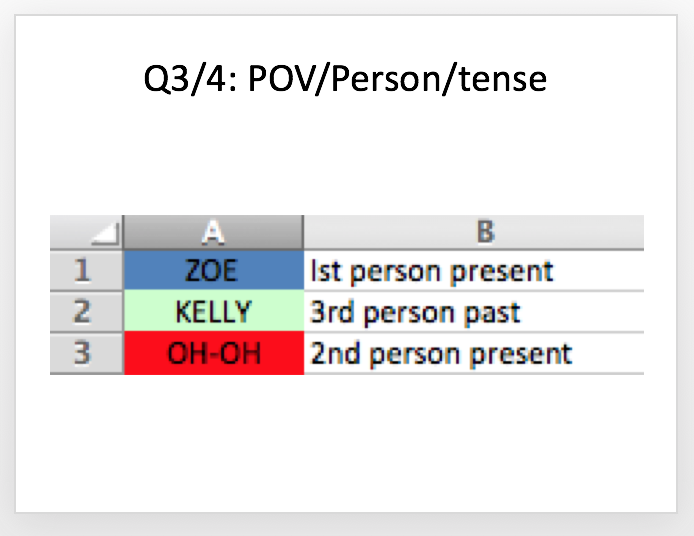
Task: Click the slide title 'Q3/4: POV/Person/tense'
Action: tap(345, 80)
